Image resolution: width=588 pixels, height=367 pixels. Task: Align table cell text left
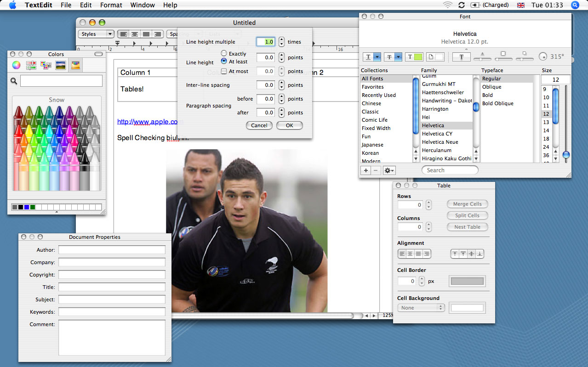[x=402, y=254]
